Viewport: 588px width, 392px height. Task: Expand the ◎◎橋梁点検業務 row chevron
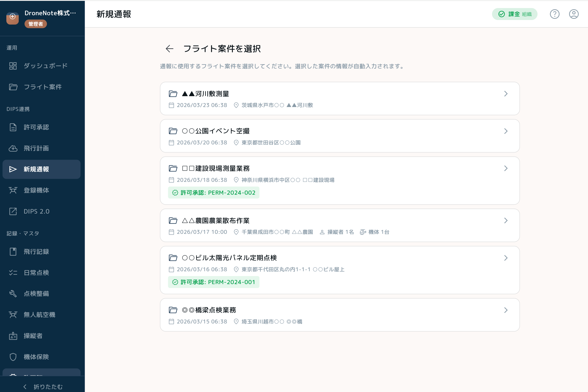coord(506,310)
